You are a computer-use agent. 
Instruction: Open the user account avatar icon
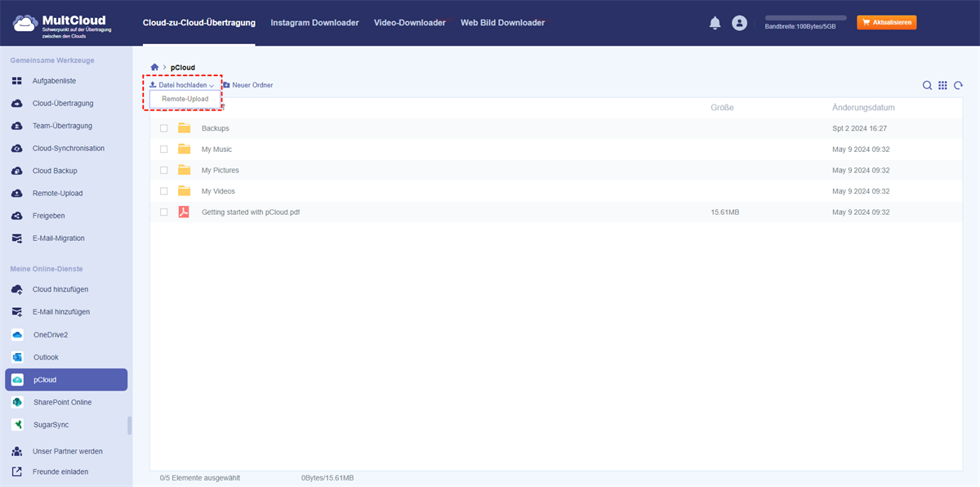click(x=740, y=23)
